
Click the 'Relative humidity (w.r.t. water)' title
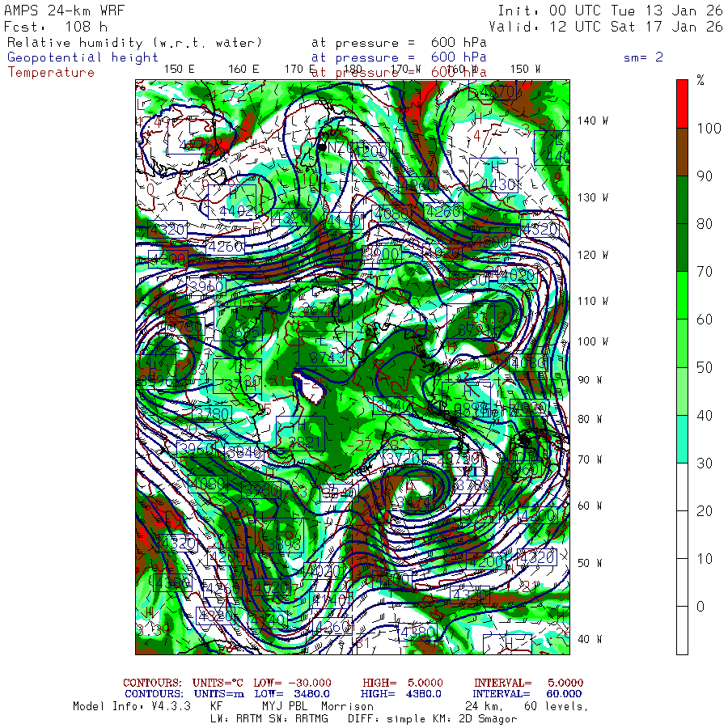pyautogui.click(x=134, y=43)
